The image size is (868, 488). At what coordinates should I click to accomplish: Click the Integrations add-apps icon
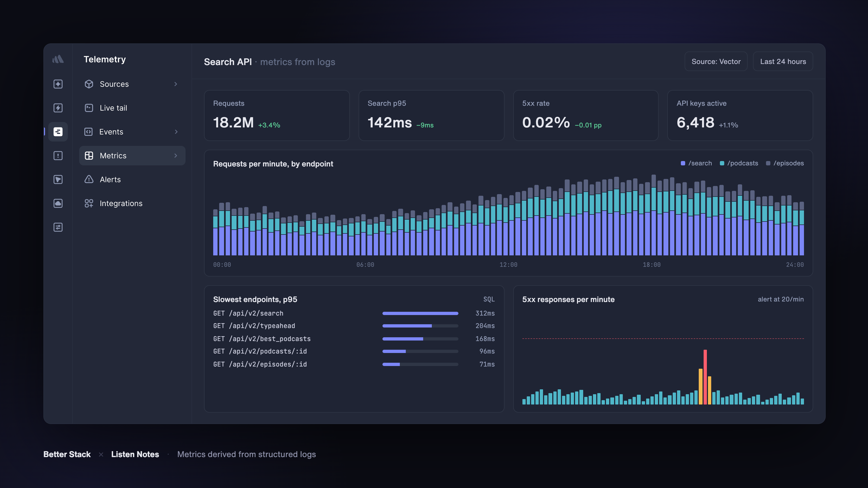[89, 203]
